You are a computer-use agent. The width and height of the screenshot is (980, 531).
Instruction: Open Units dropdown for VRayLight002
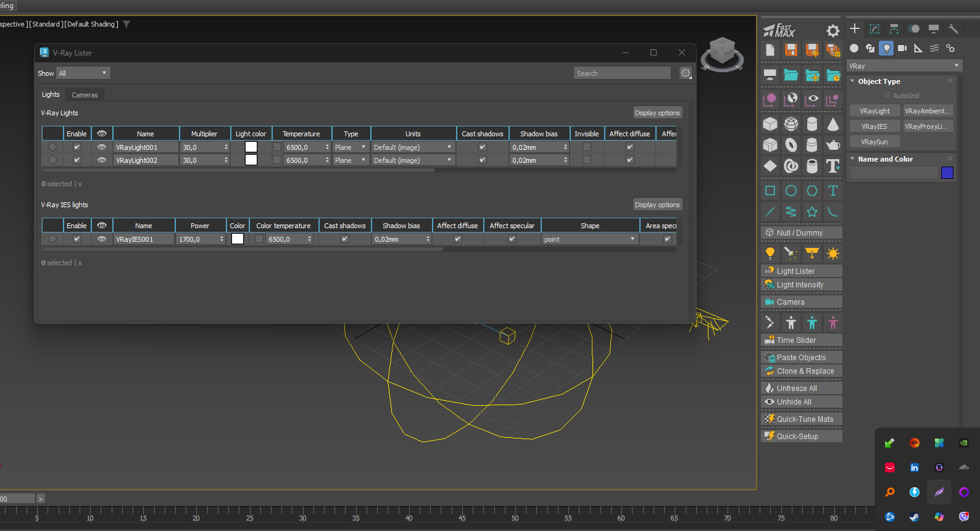[x=413, y=160]
